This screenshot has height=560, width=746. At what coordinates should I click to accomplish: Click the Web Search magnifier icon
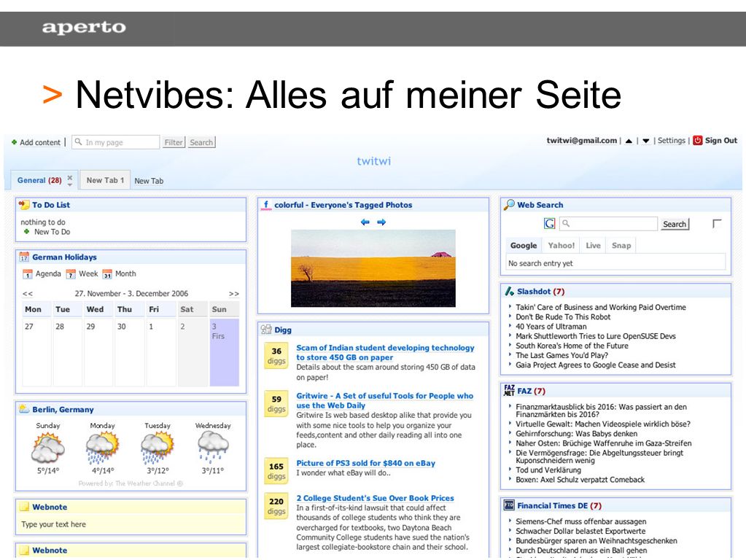pos(509,205)
